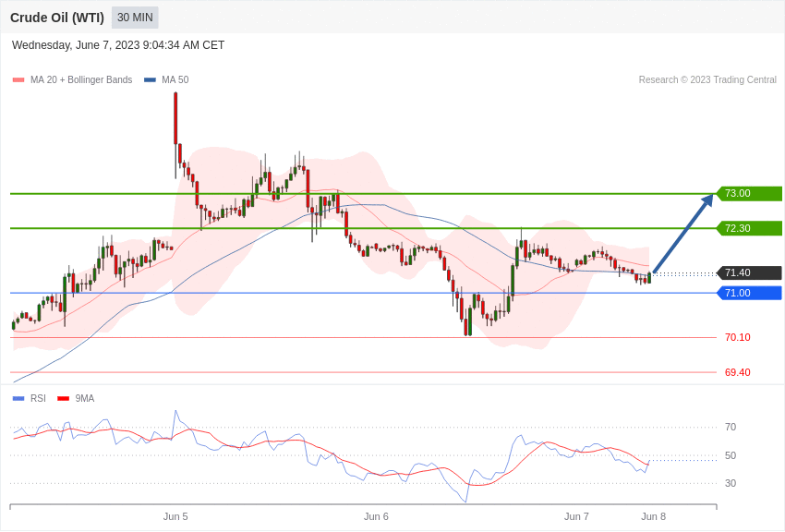The width and height of the screenshot is (785, 532).
Task: Click the Jun 5 date axis label
Action: [175, 516]
